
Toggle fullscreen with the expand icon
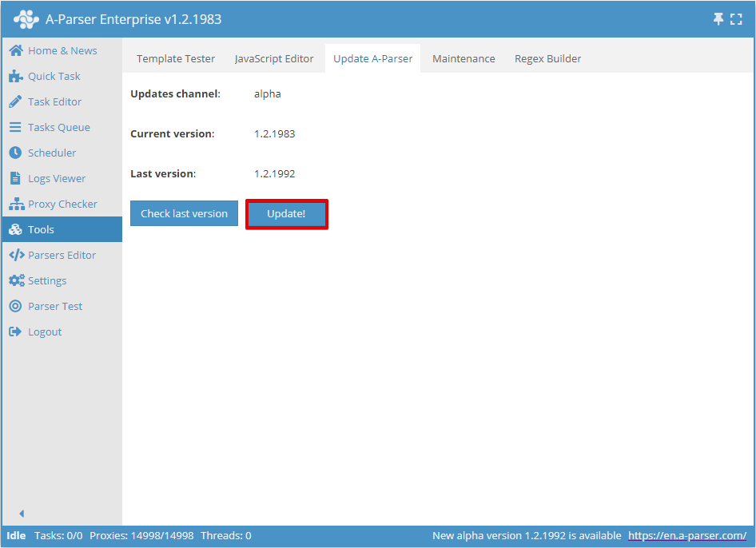[737, 18]
